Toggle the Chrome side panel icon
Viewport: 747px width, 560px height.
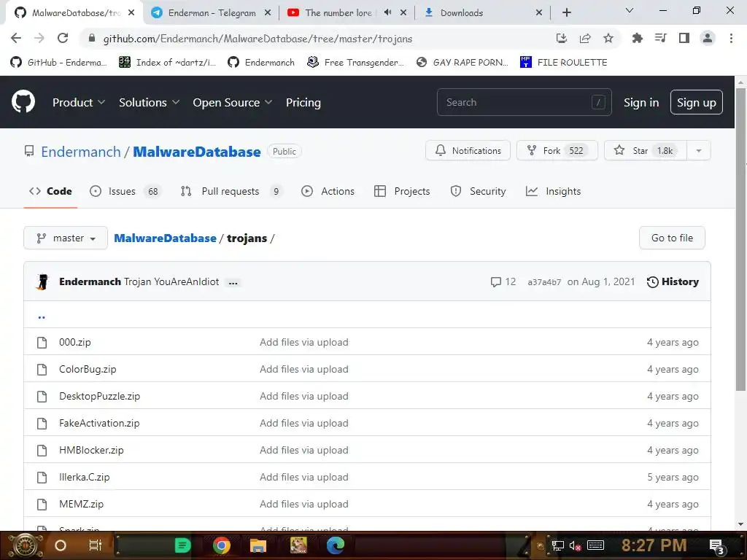pyautogui.click(x=684, y=38)
